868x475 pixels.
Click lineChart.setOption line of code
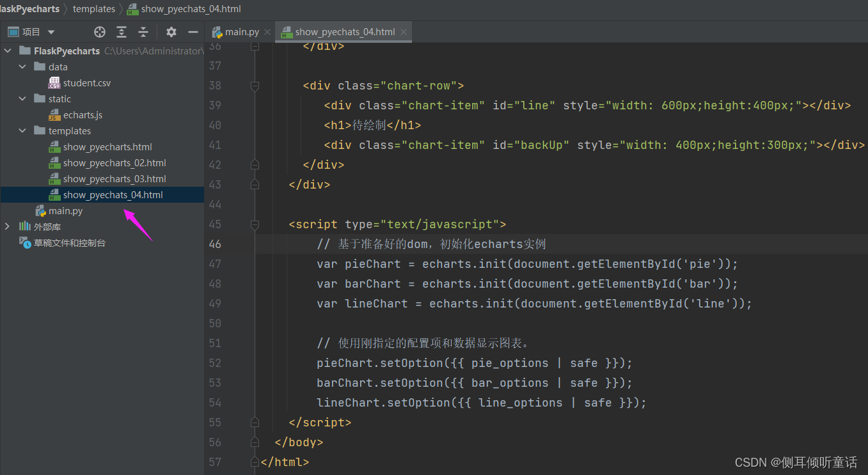pos(482,403)
